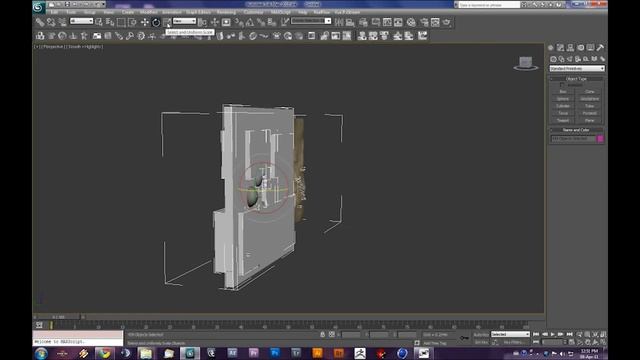Choose the Bind to Space Warp tool
Viewport: 640px width, 360px height.
tap(62, 22)
